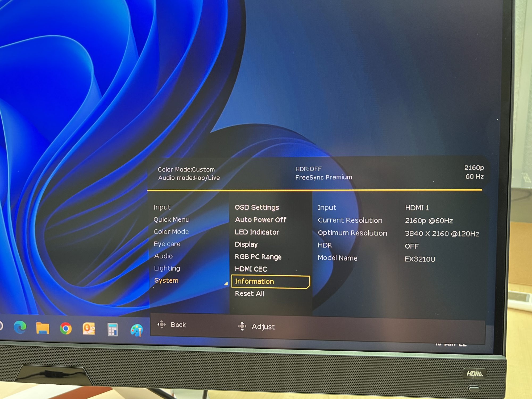This screenshot has width=532, height=399.
Task: Click the Adjust joystick icon
Action: [242, 326]
